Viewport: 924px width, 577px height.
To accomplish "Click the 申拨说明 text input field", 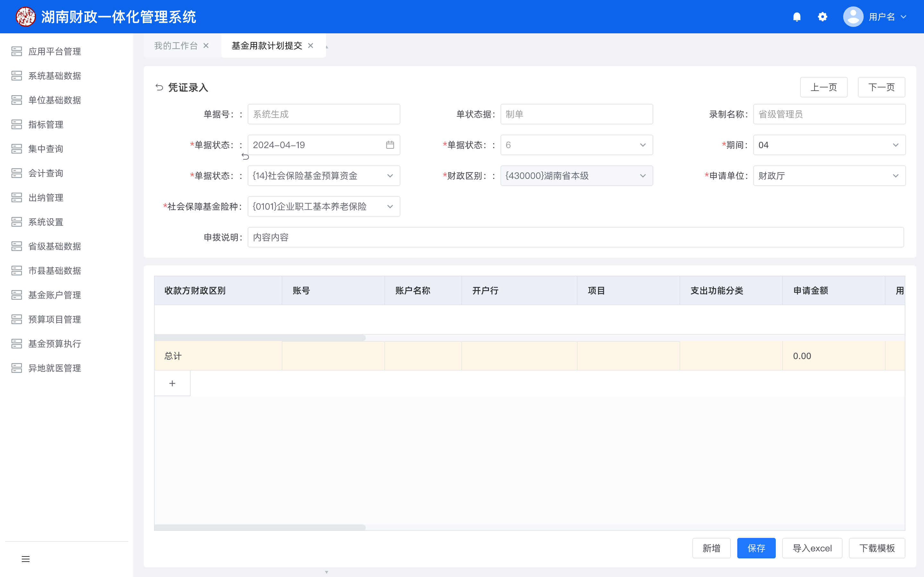I will coord(575,237).
